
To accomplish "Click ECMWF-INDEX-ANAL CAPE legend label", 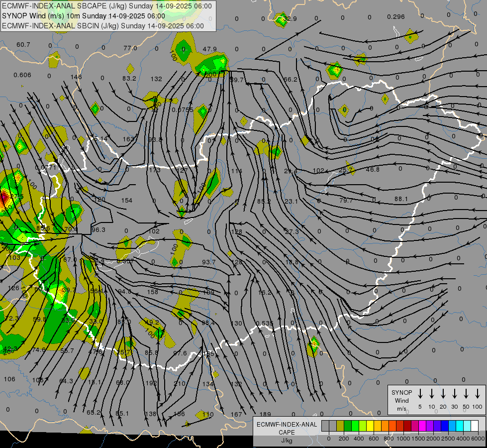I will (287, 432).
